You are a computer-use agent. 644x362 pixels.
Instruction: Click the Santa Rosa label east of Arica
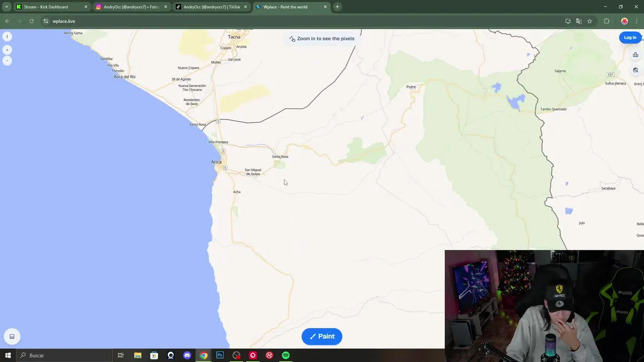[x=280, y=157]
